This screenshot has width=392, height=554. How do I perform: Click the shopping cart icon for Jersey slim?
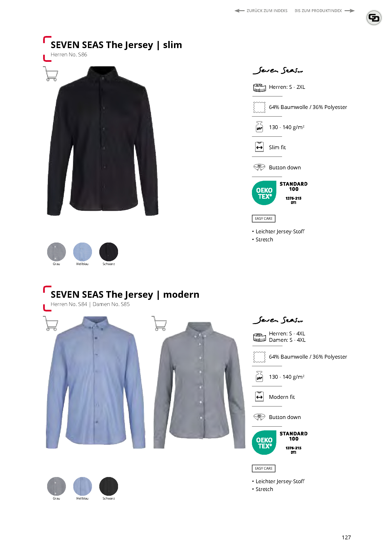click(51, 74)
